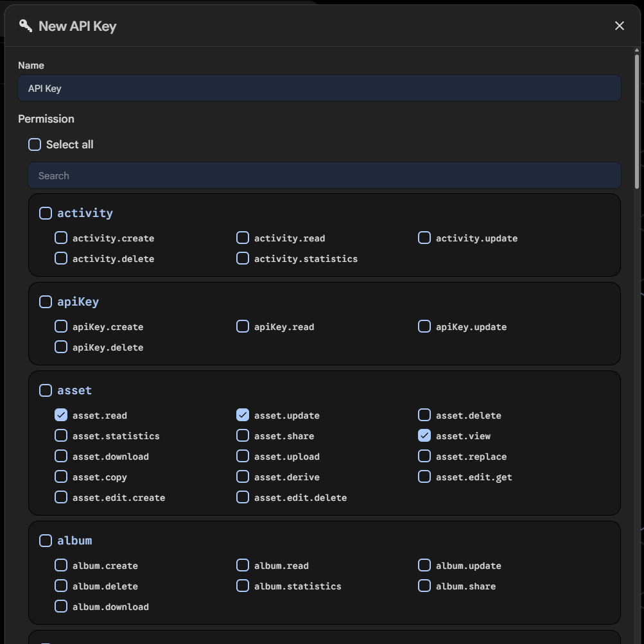The image size is (644, 644).
Task: Enable asset.share permission
Action: coord(243,436)
